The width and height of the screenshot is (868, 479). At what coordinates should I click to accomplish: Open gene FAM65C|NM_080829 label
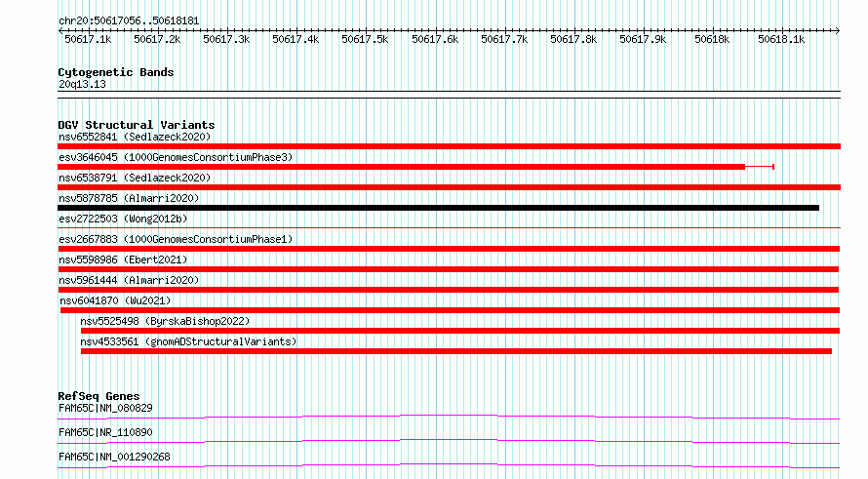[105, 408]
